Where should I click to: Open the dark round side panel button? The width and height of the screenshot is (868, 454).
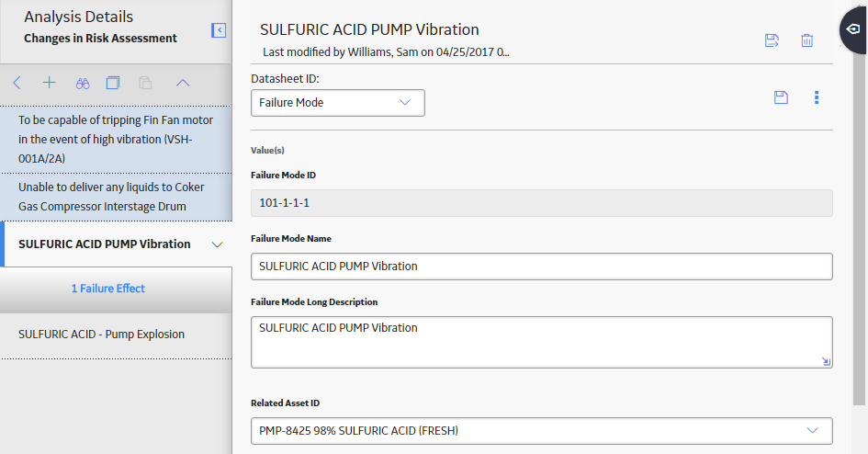[854, 29]
